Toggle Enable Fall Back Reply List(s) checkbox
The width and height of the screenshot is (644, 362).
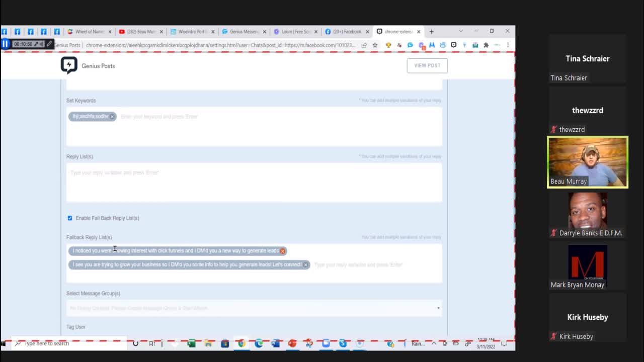(x=70, y=218)
